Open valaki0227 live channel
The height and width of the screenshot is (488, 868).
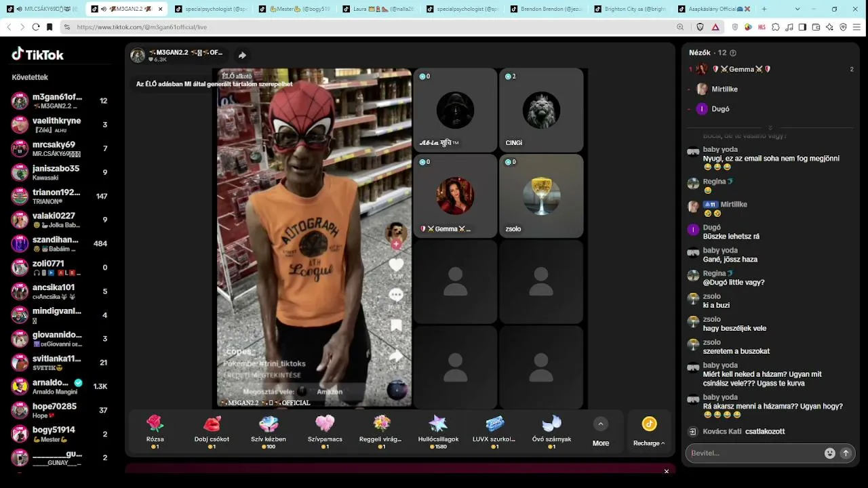coord(60,220)
